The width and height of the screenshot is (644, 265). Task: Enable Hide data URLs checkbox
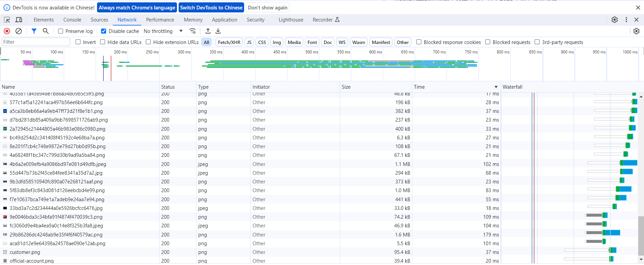(x=103, y=42)
